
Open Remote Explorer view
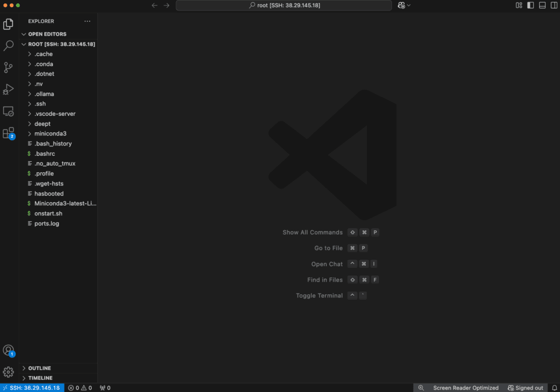point(8,111)
